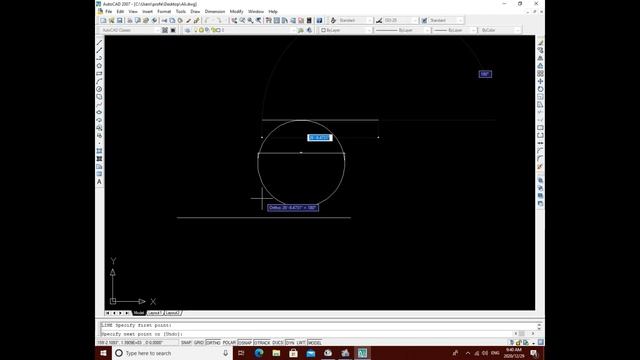Toggle GRID display in status bar
The image size is (640, 360).
click(199, 343)
